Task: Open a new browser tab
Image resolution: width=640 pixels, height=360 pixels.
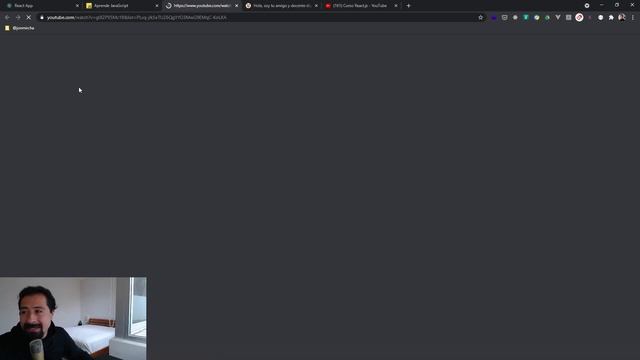Action: (x=408, y=6)
